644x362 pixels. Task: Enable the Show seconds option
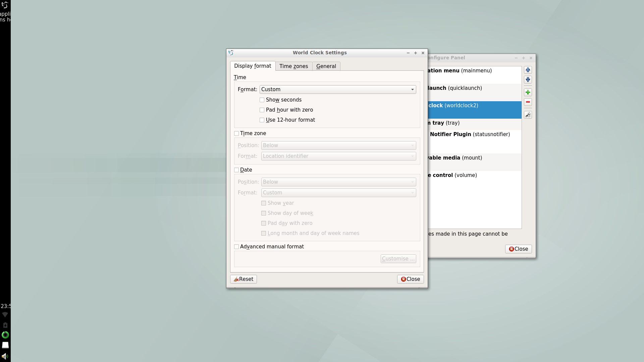[262, 100]
